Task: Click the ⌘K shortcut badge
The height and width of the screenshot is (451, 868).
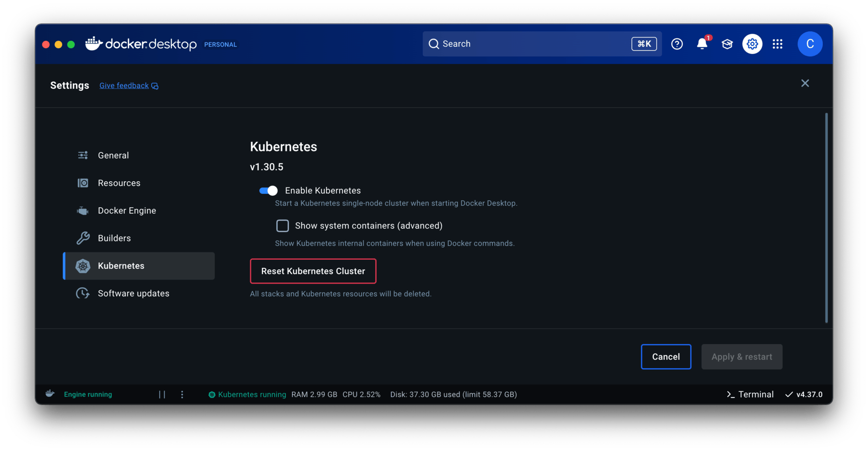Action: (x=644, y=44)
